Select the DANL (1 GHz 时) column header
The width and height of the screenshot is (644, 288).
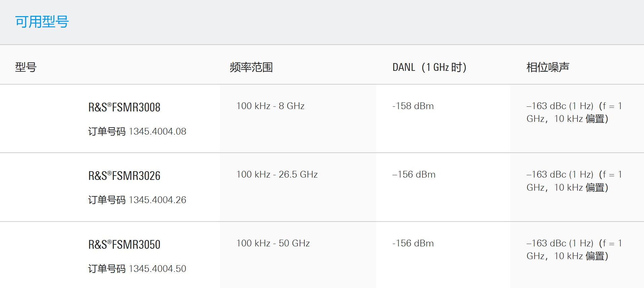(430, 67)
